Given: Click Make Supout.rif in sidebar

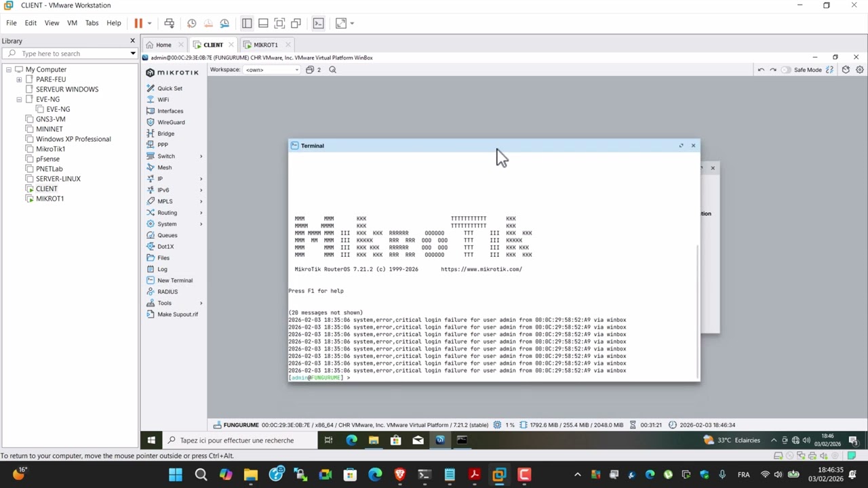Looking at the screenshot, I should tap(178, 314).
